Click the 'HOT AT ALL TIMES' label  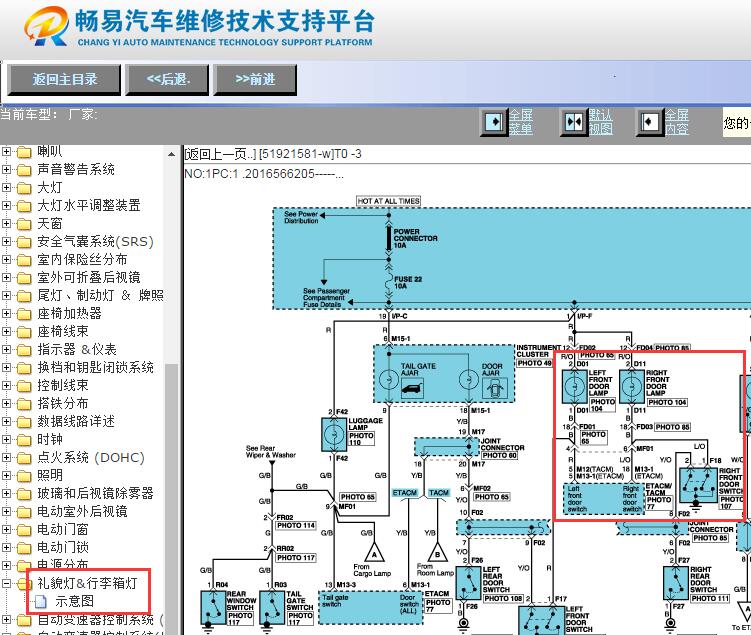click(388, 201)
